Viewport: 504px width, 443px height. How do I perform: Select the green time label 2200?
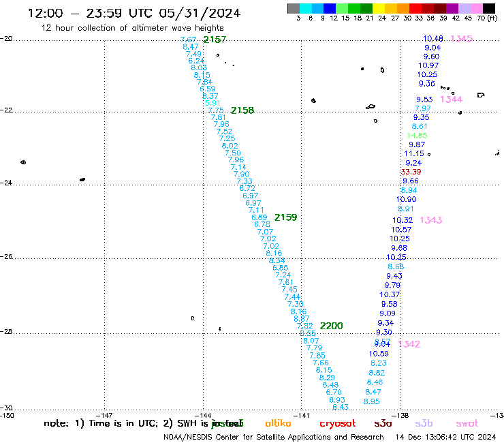point(332,326)
